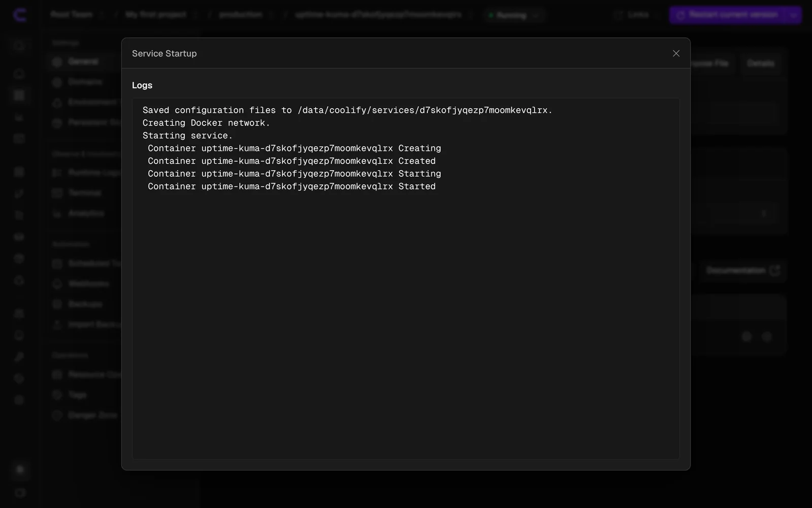
Task: Click the container "Started" log line
Action: click(x=292, y=186)
